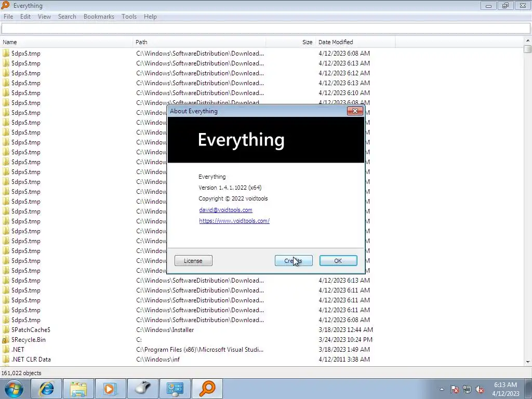The width and height of the screenshot is (532, 399).
Task: Click the vertical scrollbar down arrow
Action: (528, 362)
